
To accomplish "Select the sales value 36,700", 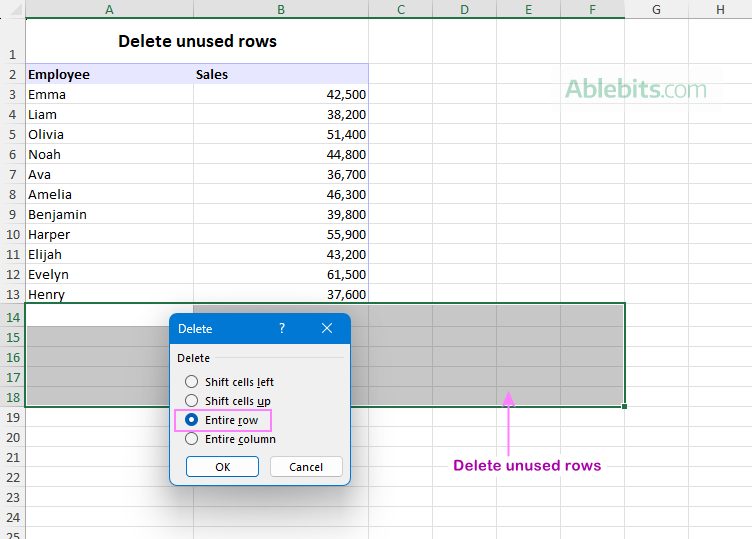I will point(281,174).
